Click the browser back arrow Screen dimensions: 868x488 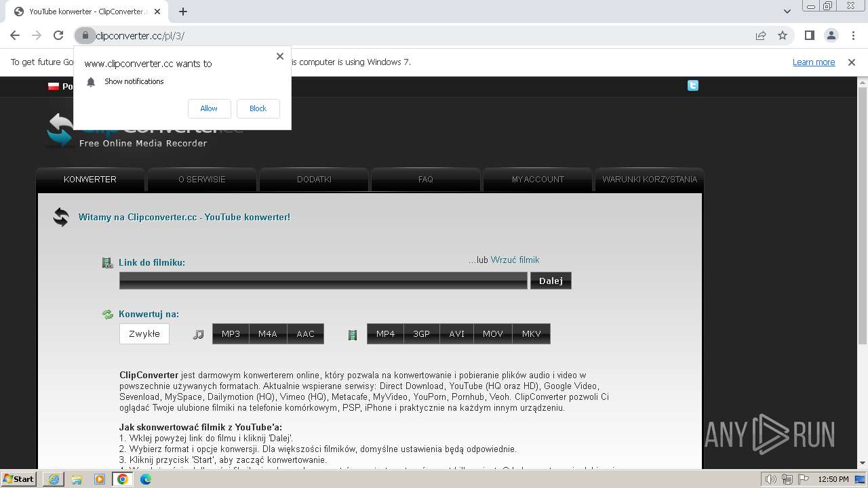(15, 36)
